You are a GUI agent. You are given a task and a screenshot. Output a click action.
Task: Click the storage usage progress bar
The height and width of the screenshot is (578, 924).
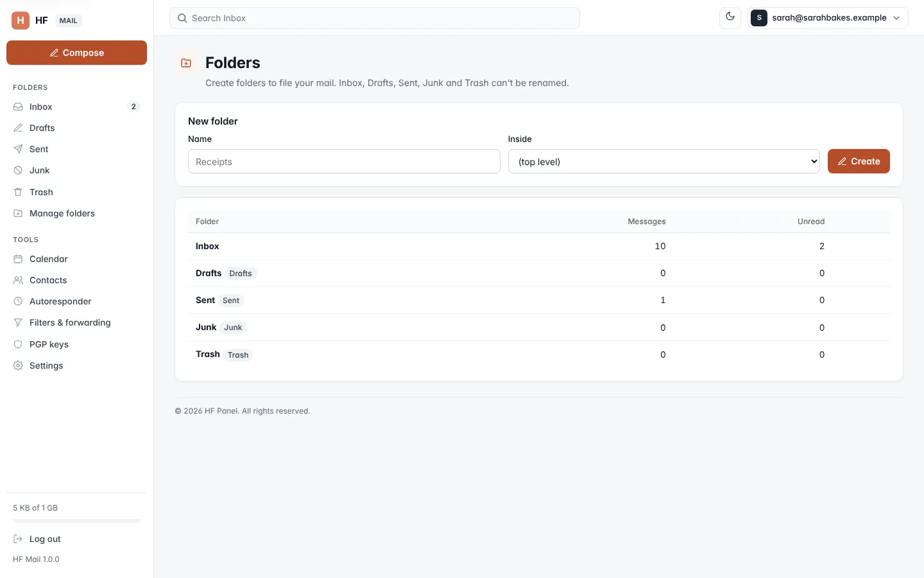tap(76, 521)
